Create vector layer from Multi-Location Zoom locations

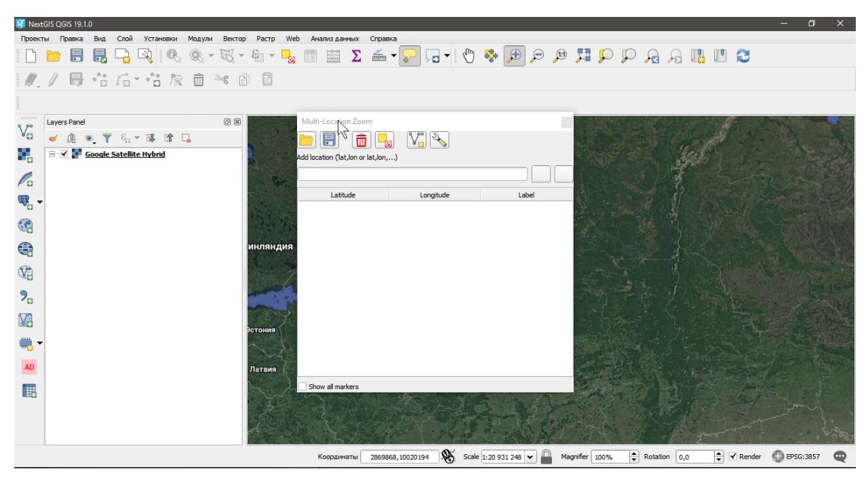click(416, 140)
